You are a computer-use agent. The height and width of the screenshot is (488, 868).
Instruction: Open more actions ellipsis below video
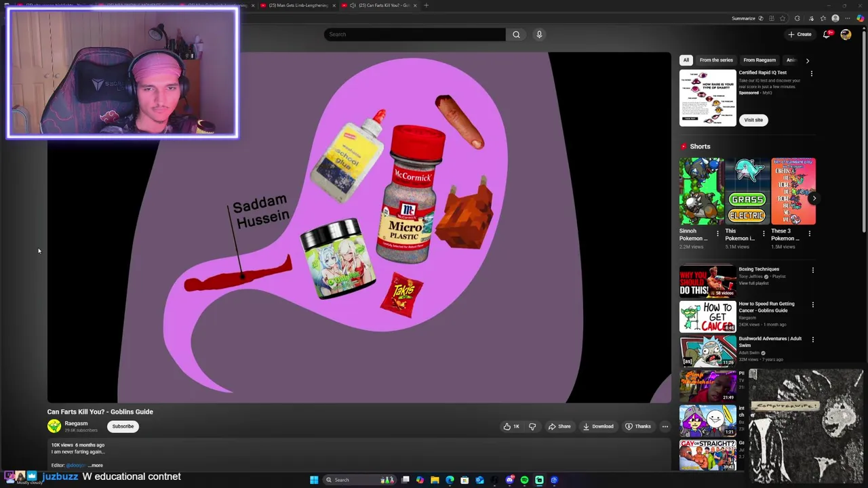click(x=665, y=426)
